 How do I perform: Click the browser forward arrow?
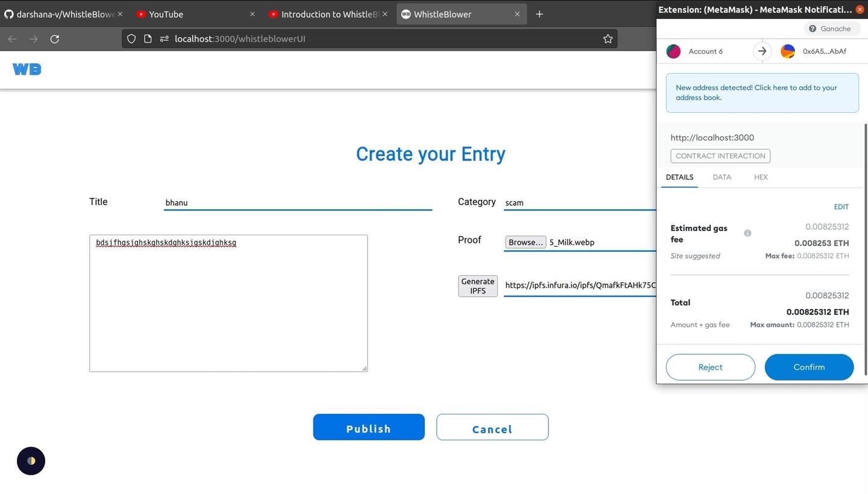click(33, 39)
